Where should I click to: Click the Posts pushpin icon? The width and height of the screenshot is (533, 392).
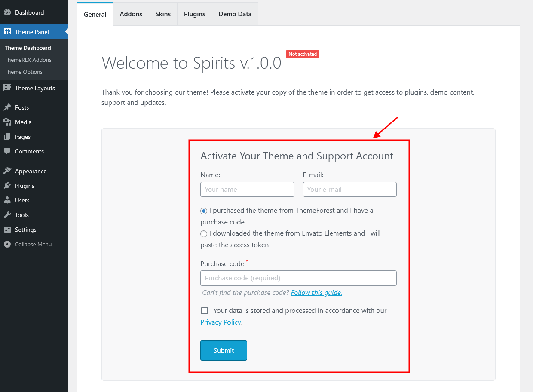7,107
